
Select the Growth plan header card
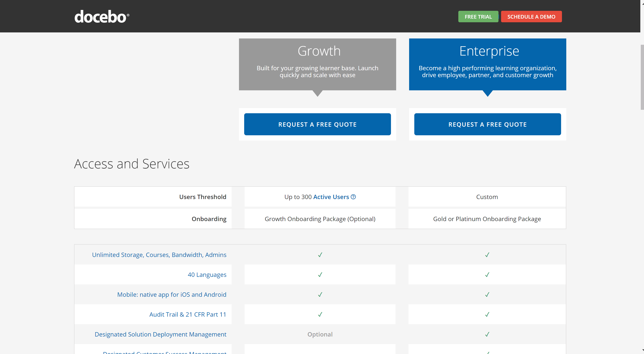[x=318, y=64]
